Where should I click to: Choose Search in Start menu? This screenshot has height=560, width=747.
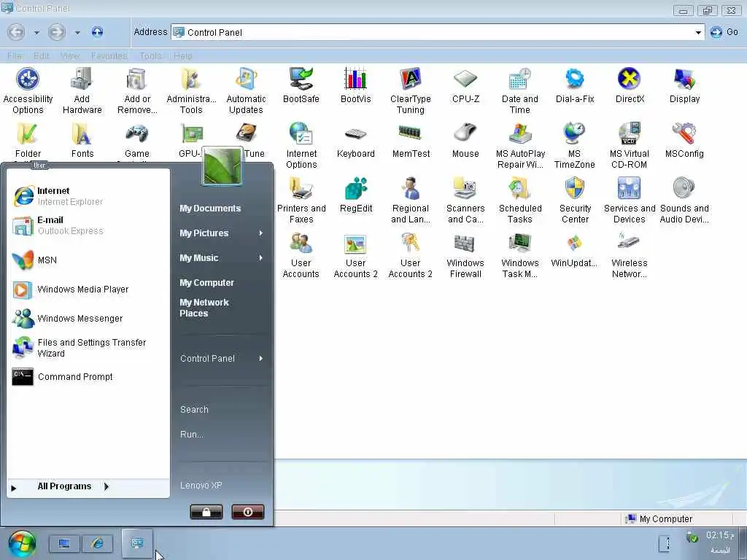[x=194, y=409]
